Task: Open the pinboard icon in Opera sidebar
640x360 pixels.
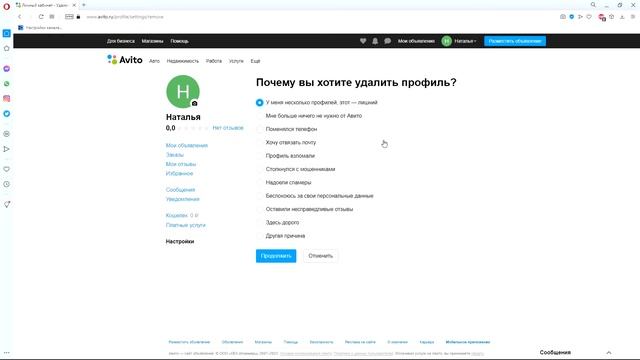Action: (x=7, y=204)
